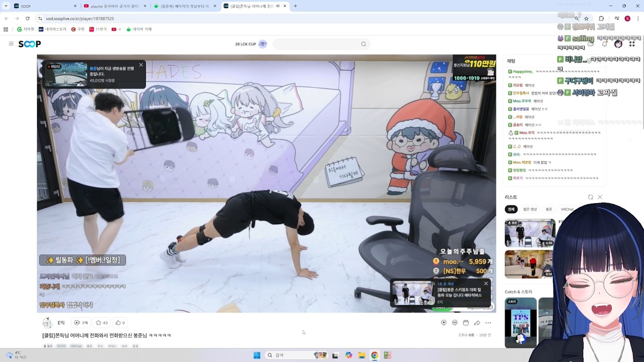Open the 지마켓 bookmark
644x362 pixels.
click(x=26, y=29)
